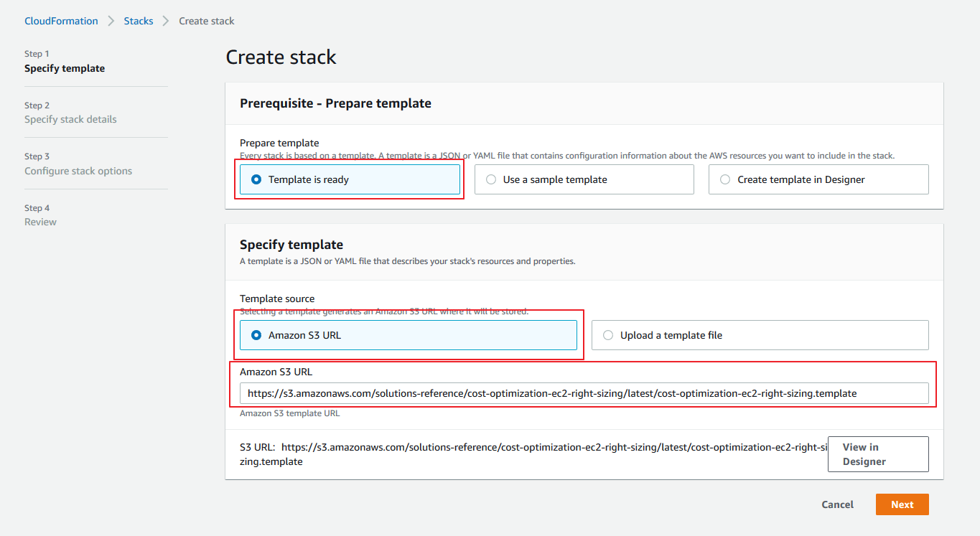Go to Stacks in the breadcrumb
The height and width of the screenshot is (536, 980).
[x=139, y=21]
